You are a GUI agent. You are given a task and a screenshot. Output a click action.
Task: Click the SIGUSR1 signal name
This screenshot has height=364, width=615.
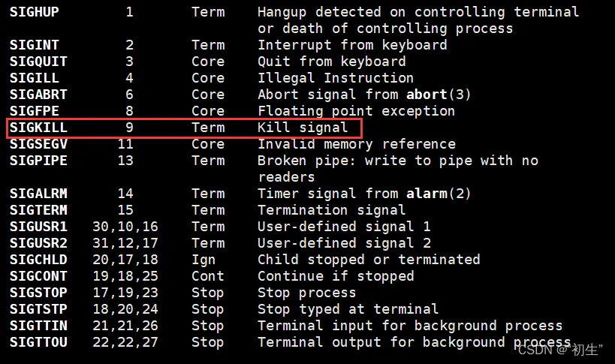(x=38, y=227)
